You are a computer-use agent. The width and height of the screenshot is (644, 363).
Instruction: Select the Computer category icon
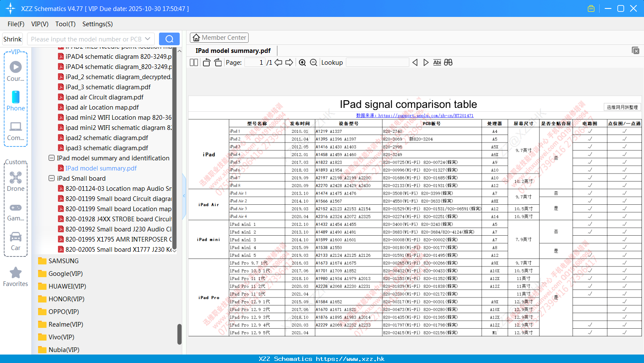pyautogui.click(x=16, y=131)
